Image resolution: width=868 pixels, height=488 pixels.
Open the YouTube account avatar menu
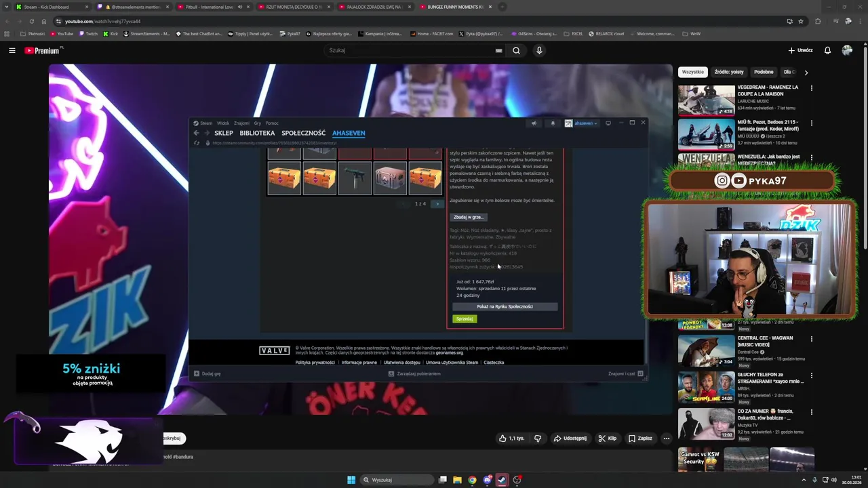pos(847,50)
